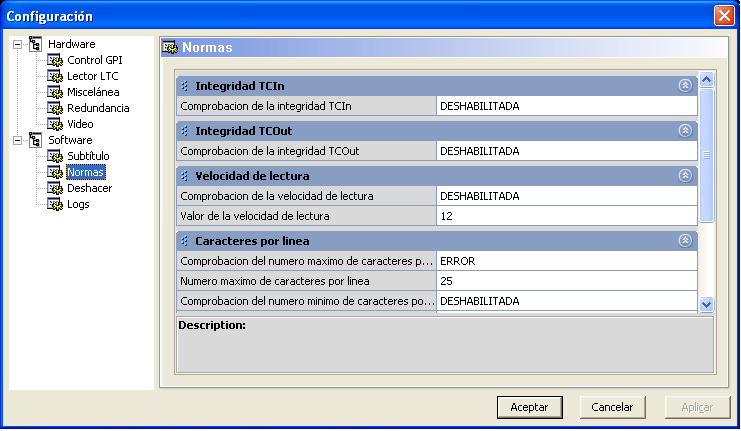Edit the Valor de la velocidad de lectura field
The height and width of the screenshot is (431, 741).
[566, 216]
